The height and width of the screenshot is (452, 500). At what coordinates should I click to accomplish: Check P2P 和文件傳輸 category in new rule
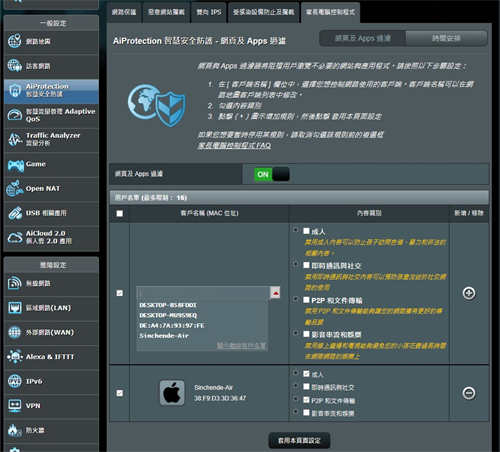[306, 300]
